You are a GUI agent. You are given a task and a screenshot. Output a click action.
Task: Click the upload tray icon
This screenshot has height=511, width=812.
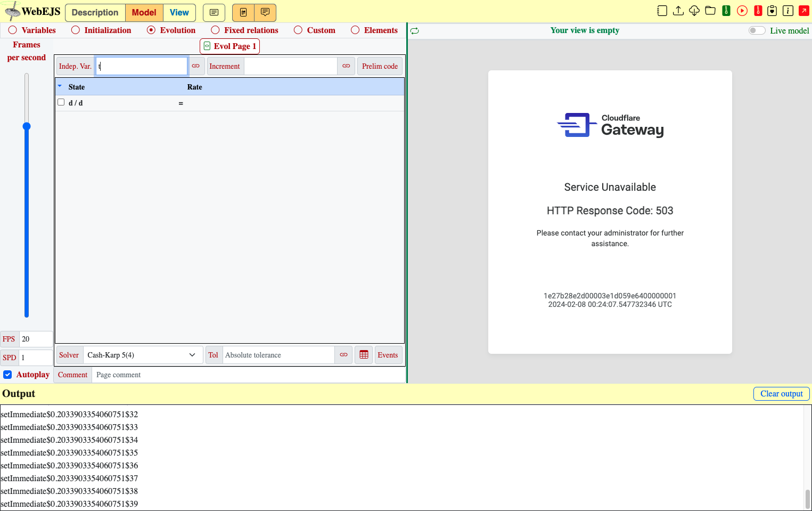[678, 11]
